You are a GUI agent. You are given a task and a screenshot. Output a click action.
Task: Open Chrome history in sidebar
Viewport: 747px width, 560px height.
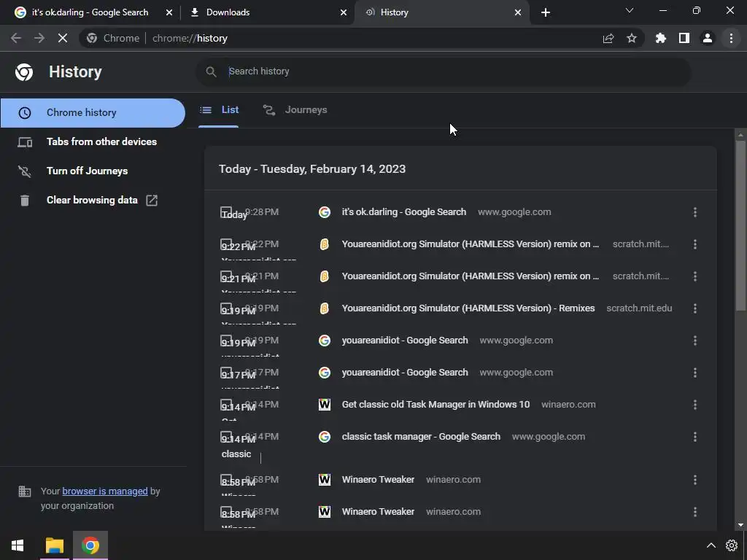[93, 113]
